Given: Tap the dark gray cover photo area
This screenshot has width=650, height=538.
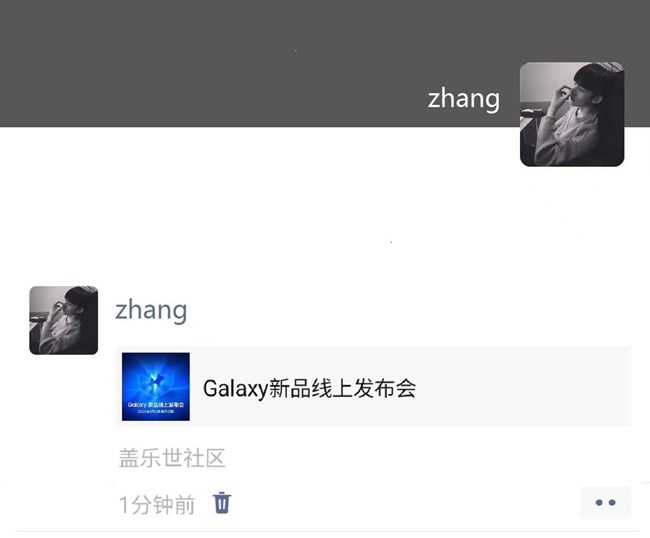Looking at the screenshot, I should click(249, 63).
